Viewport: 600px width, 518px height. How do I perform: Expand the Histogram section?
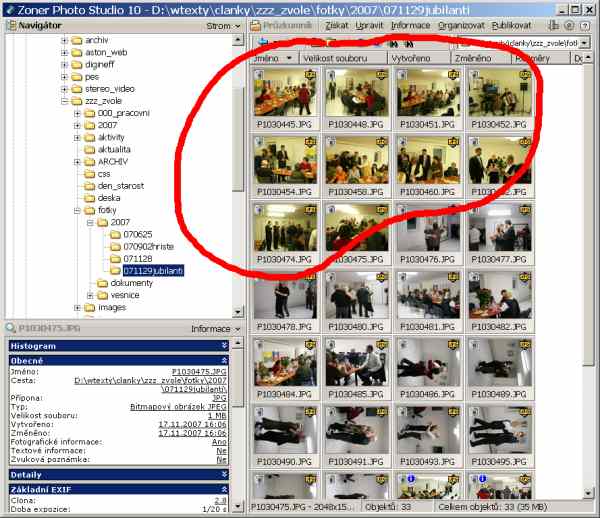tap(224, 345)
